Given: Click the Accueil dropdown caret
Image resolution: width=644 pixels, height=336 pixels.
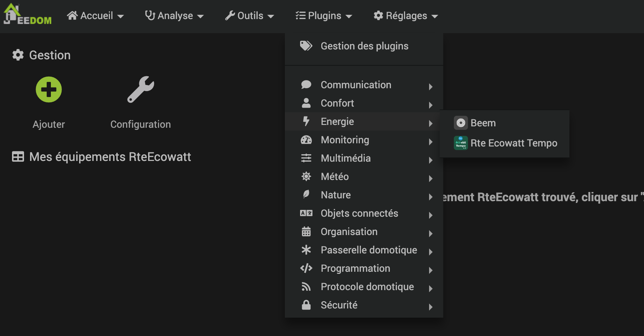Looking at the screenshot, I should pos(121,17).
